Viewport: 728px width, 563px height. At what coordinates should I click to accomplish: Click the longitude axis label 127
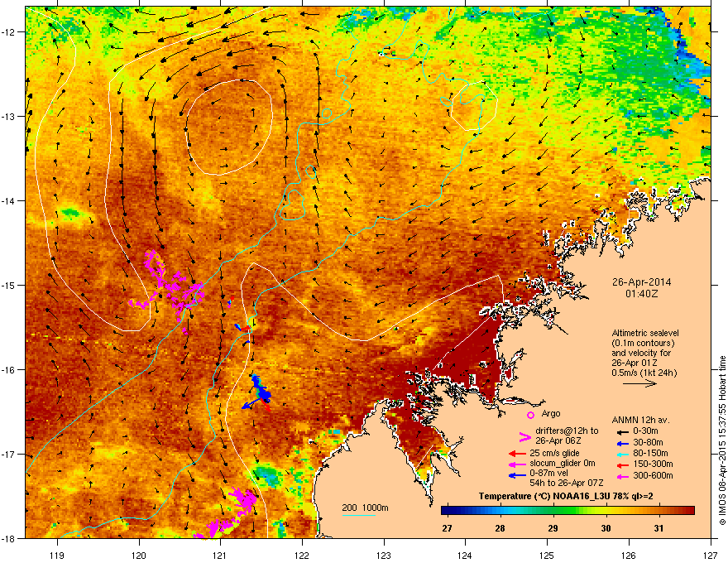coord(711,555)
